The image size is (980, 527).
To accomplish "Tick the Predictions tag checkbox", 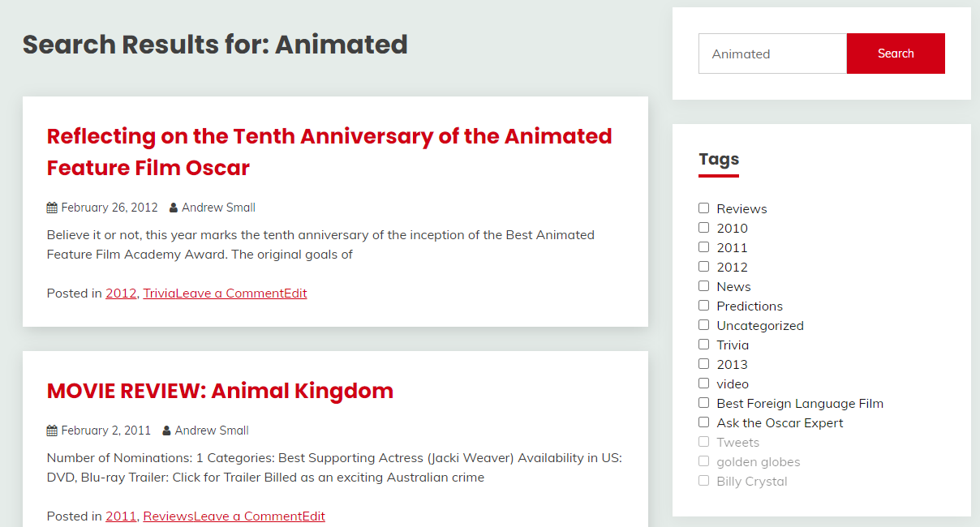I will pyautogui.click(x=704, y=306).
